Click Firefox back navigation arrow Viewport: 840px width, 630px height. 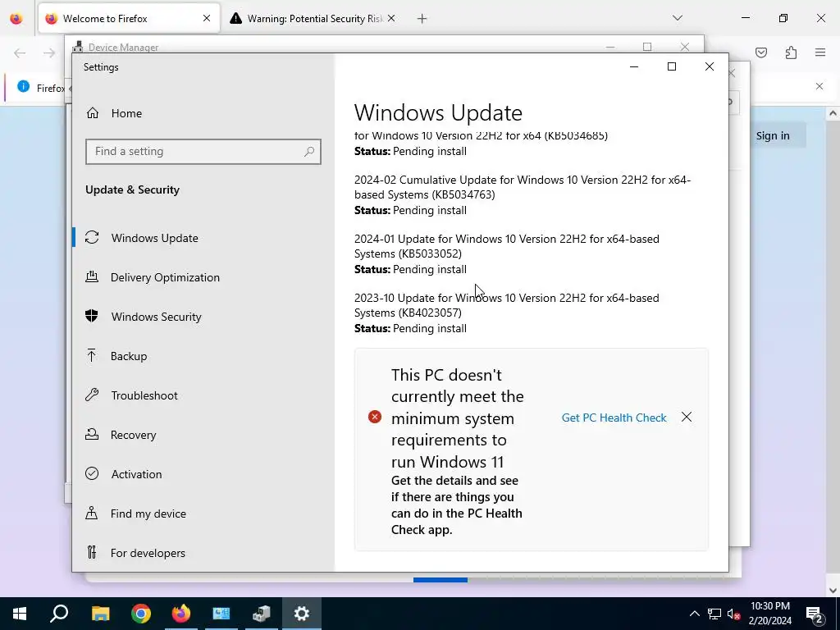click(20, 52)
